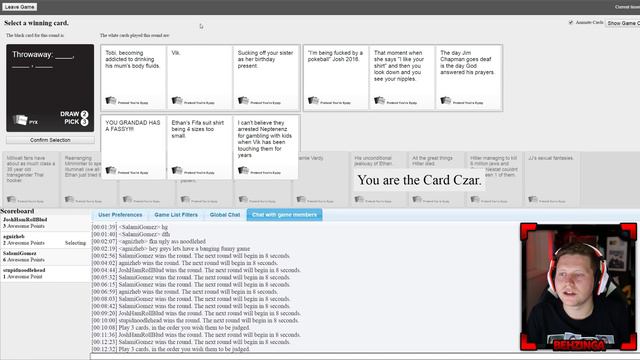Click agnizheb in the scoreboard

[x=13, y=236]
